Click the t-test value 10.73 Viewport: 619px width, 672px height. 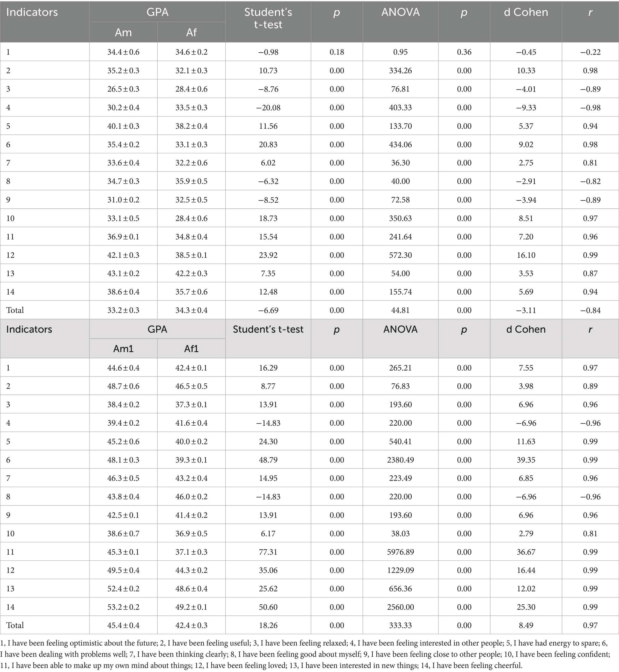(268, 70)
